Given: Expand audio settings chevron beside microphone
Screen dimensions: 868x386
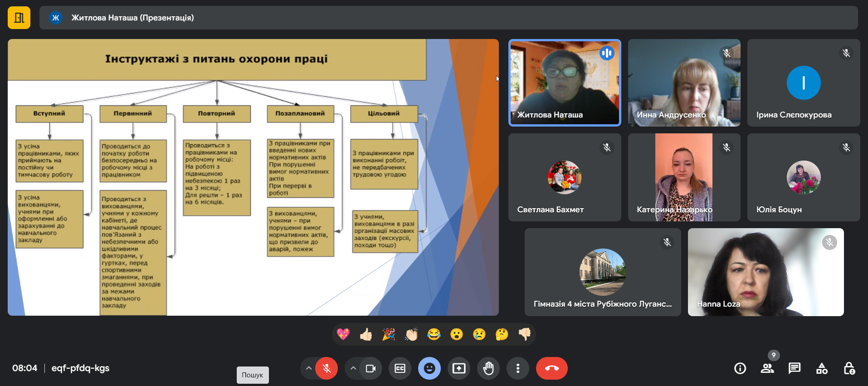Looking at the screenshot, I should click(x=309, y=368).
